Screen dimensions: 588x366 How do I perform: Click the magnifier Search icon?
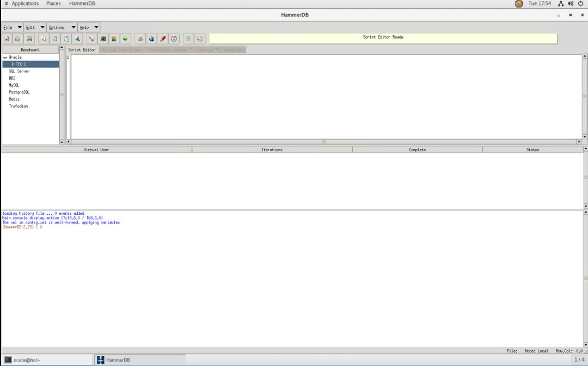tap(77, 39)
